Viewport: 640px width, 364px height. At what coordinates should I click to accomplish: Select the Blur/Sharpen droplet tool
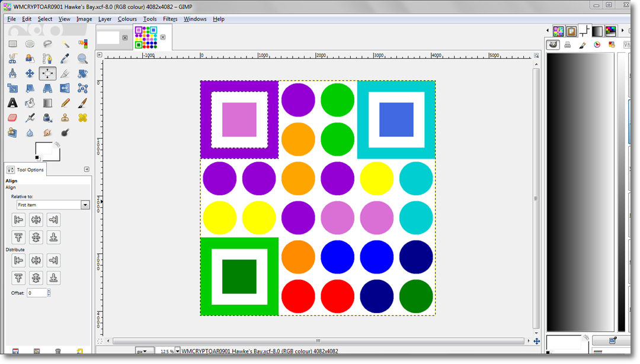30,133
